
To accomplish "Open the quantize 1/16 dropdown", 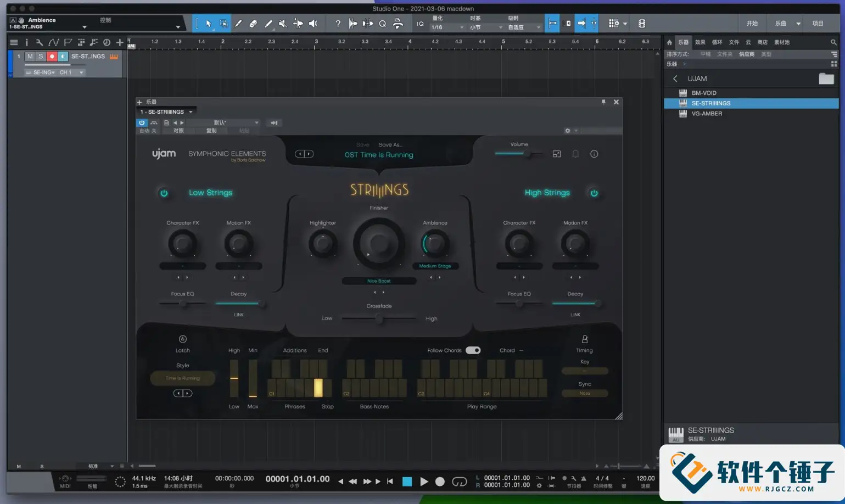I will coord(447,27).
